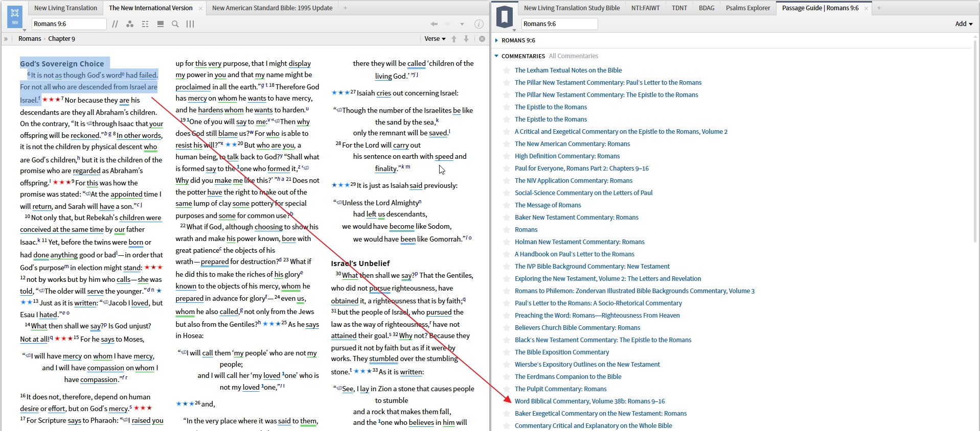This screenshot has width=980, height=431.
Task: Switch to the New Living Translation tab
Action: click(x=65, y=8)
